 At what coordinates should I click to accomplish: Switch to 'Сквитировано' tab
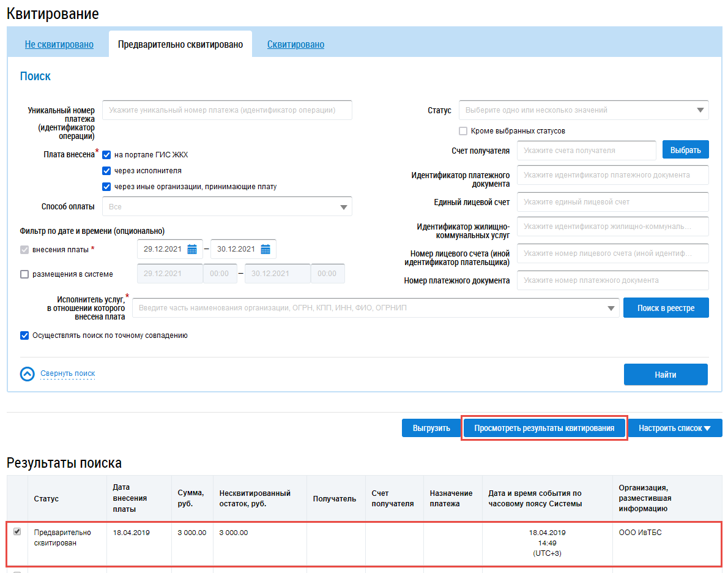[295, 45]
